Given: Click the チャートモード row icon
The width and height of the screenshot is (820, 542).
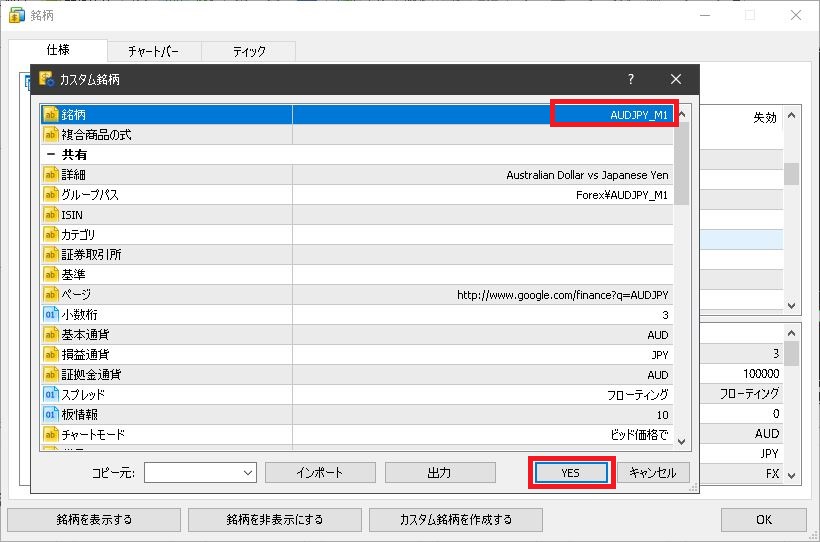Looking at the screenshot, I should pos(51,434).
